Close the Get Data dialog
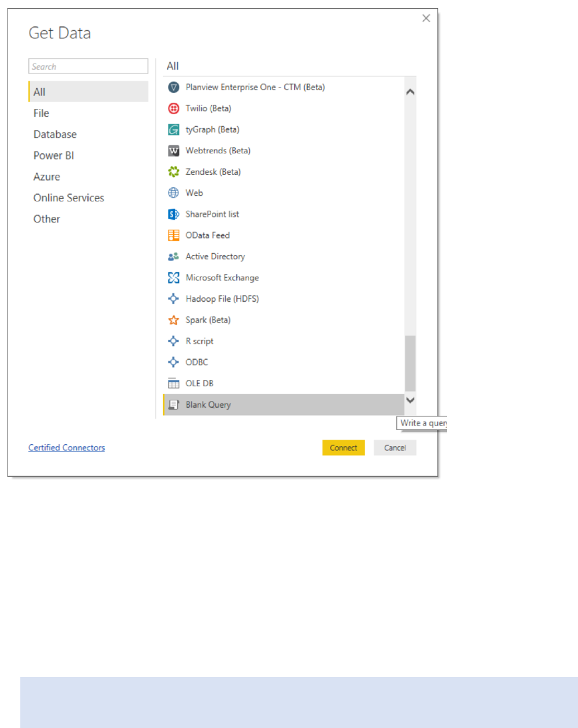The height and width of the screenshot is (728, 578). (427, 18)
